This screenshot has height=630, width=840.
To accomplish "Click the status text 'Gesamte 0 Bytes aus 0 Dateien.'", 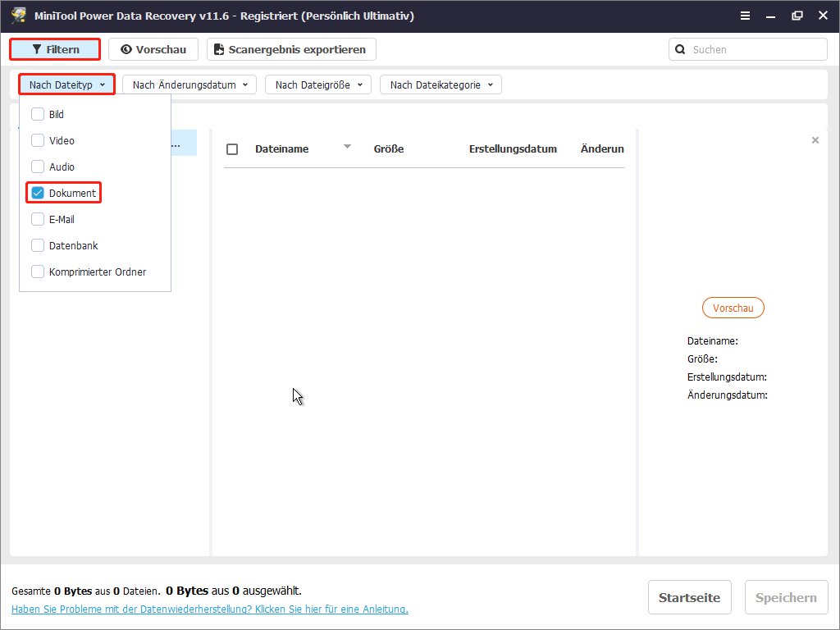I will click(x=85, y=591).
